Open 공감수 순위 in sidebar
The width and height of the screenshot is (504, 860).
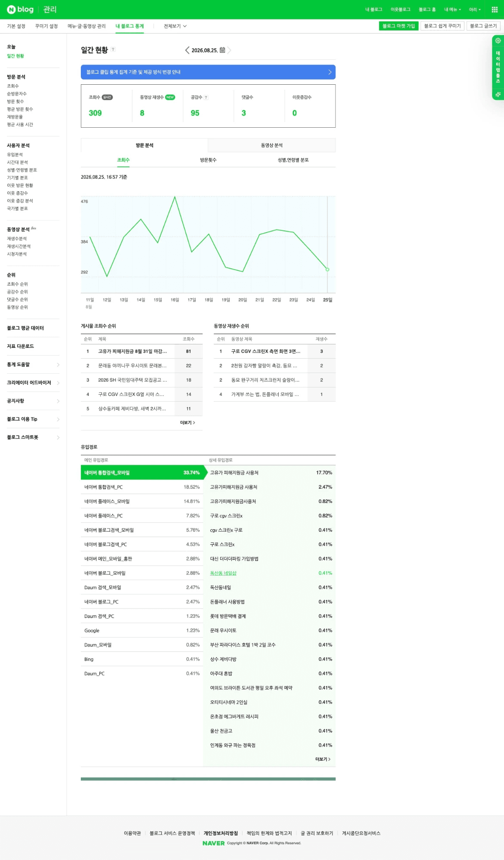click(x=17, y=292)
